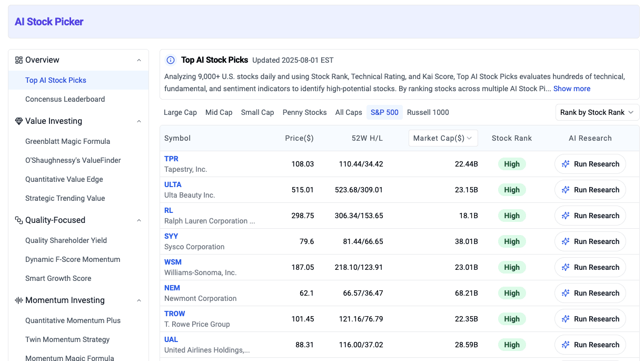Collapse the Momentum Investing section chevron

click(x=139, y=300)
